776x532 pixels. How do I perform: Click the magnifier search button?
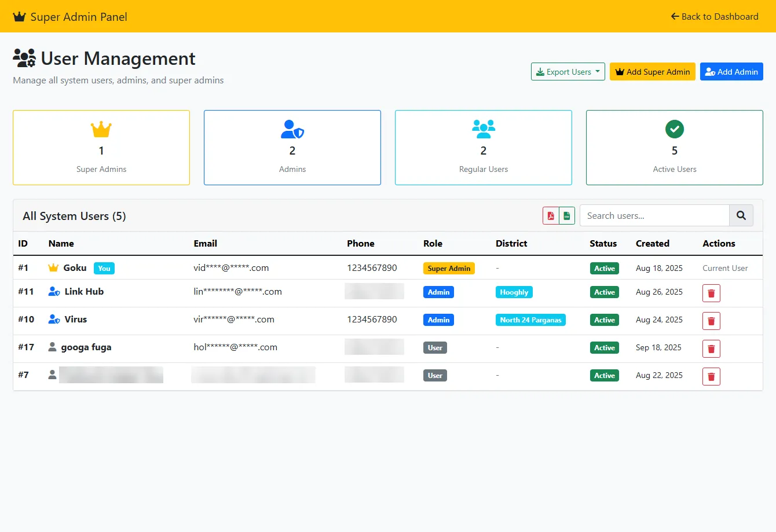(741, 215)
